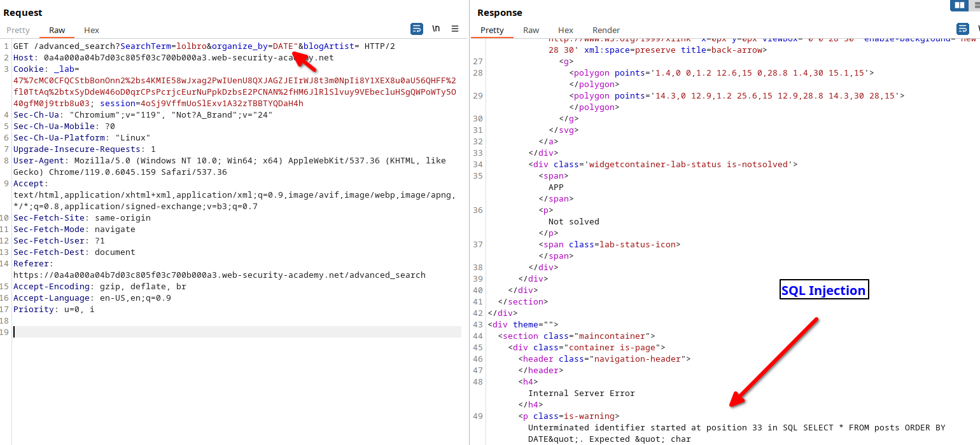Click the Internal Server Error text in the response
This screenshot has height=445, width=980.
[x=580, y=393]
